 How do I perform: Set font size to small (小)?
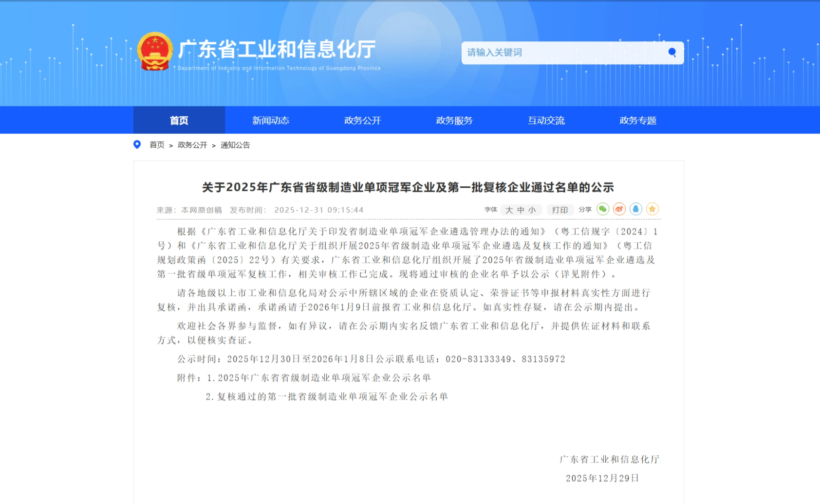[532, 210]
